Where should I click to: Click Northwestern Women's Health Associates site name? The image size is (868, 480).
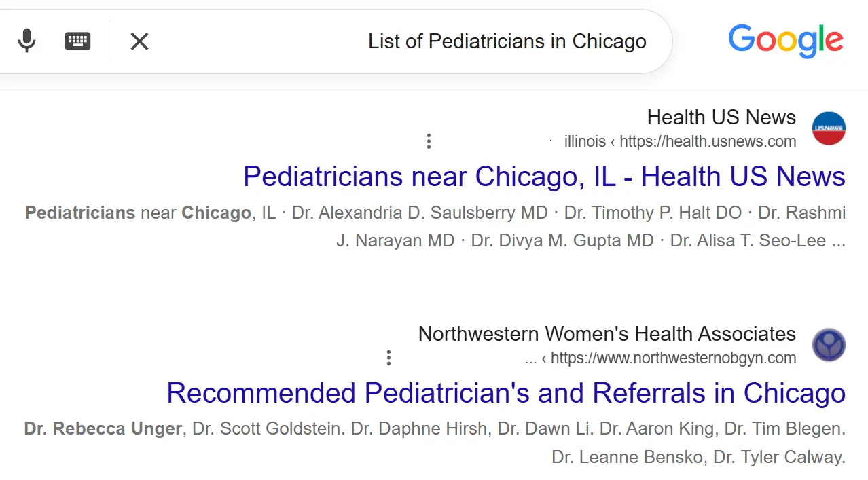tap(607, 334)
